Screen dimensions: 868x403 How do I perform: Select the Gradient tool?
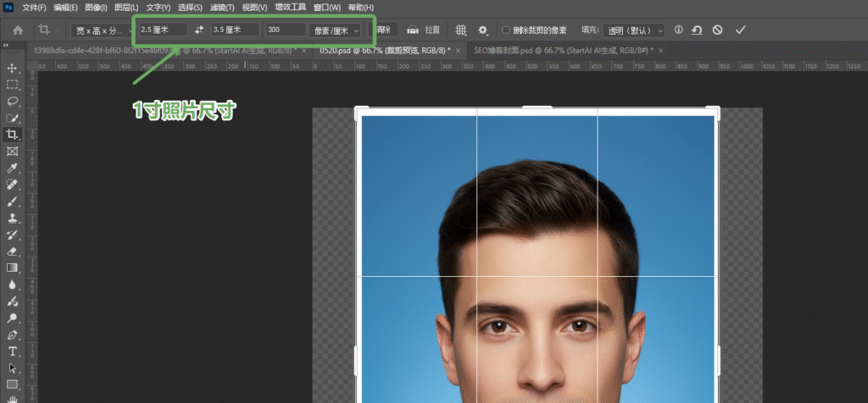click(12, 268)
